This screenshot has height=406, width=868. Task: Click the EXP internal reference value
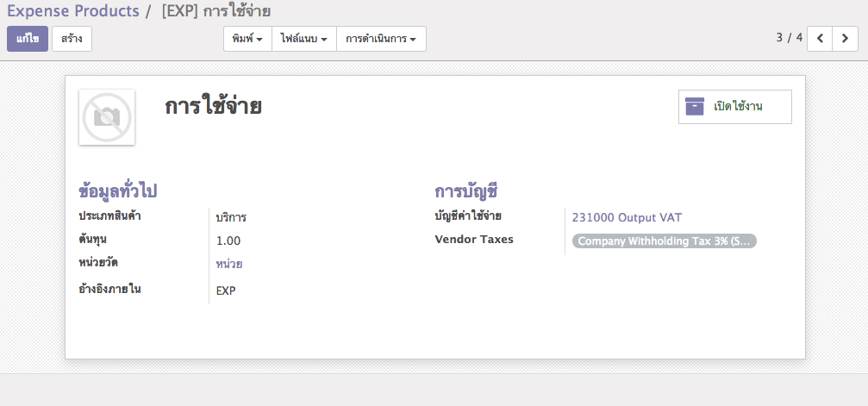pos(226,290)
